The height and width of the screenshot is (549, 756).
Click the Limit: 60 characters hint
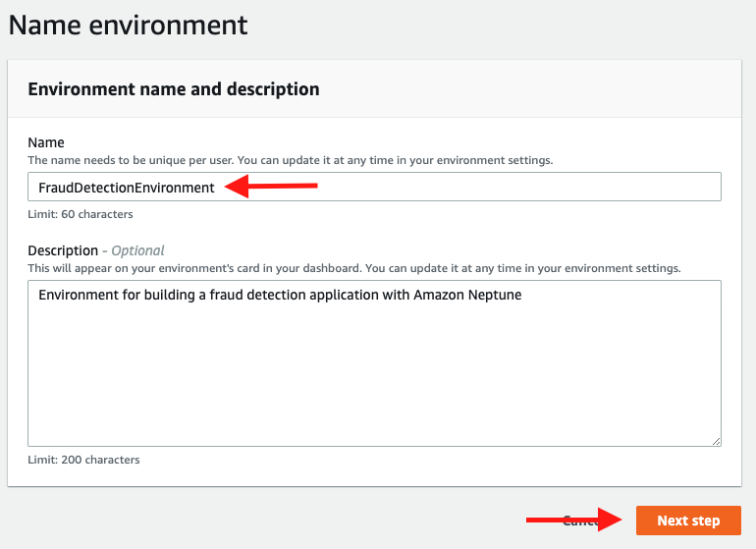point(81,214)
